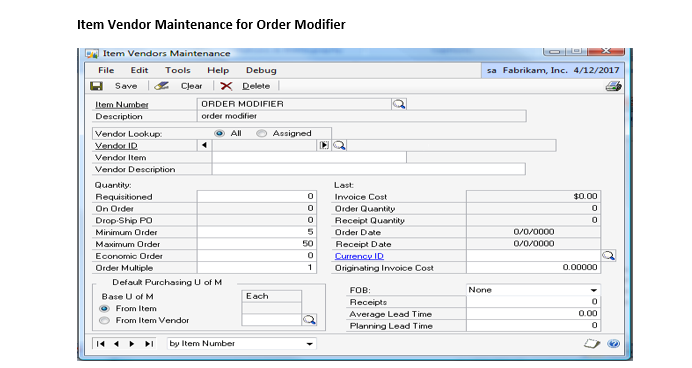
Task: Click the Delete button label
Action: coord(256,86)
